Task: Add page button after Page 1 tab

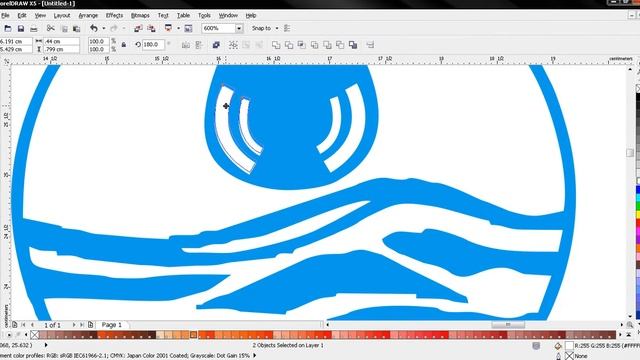Action: 91,325
